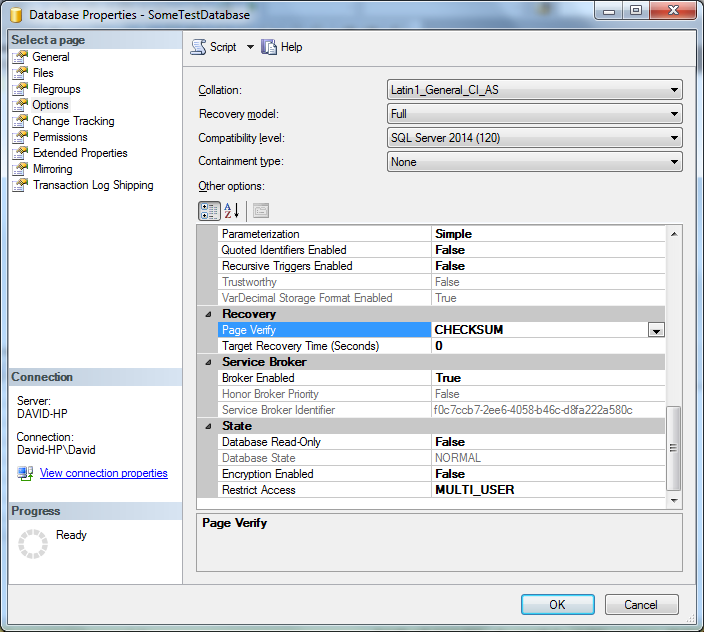Click the Property Pages icon in grid toolbar
Screen dimensions: 704x632
click(261, 211)
